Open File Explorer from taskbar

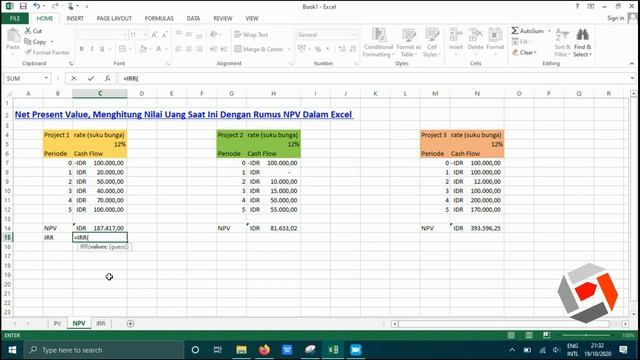pos(241,350)
